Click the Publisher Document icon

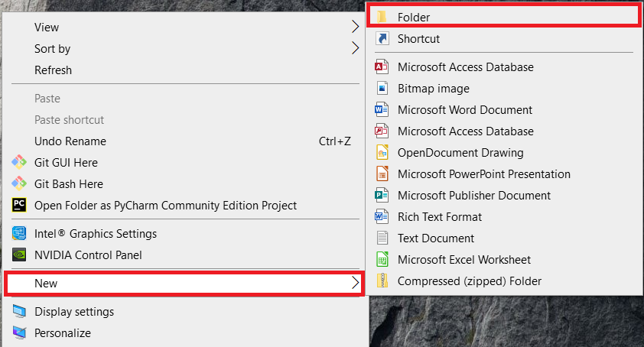coord(382,195)
